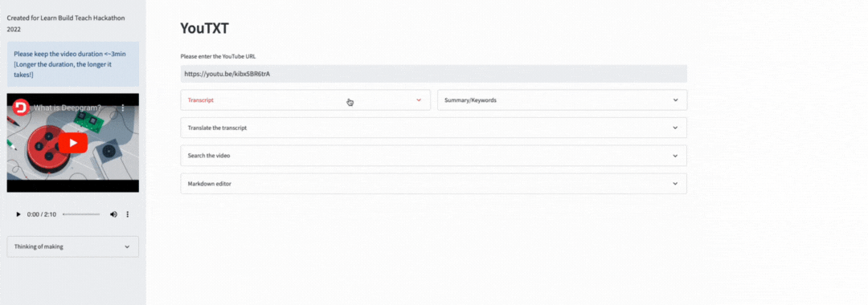Expand the Markdown editor section
The height and width of the screenshot is (305, 868).
[433, 184]
